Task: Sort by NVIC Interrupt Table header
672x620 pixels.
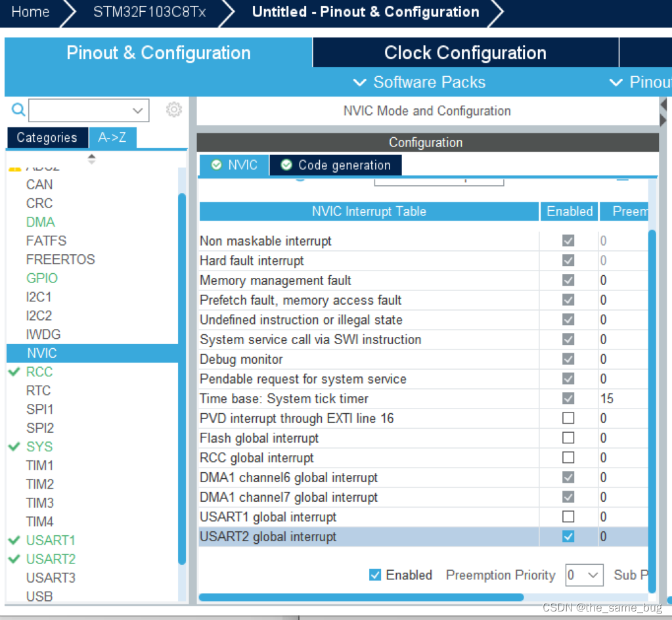Action: coord(369,211)
